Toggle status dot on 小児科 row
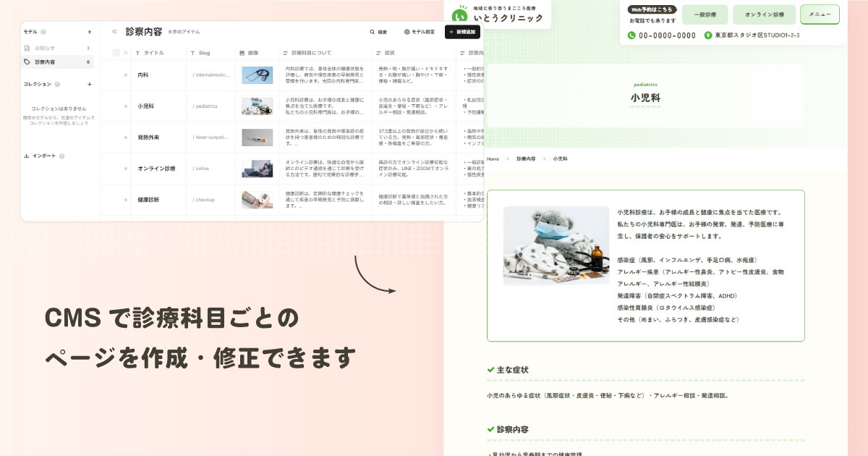This screenshot has height=456, width=868. pyautogui.click(x=126, y=106)
